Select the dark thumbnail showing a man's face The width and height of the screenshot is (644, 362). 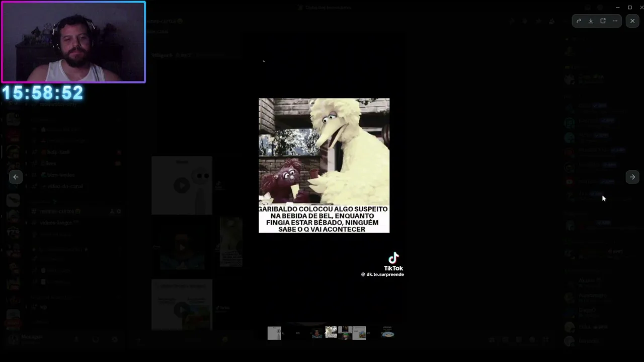316,333
